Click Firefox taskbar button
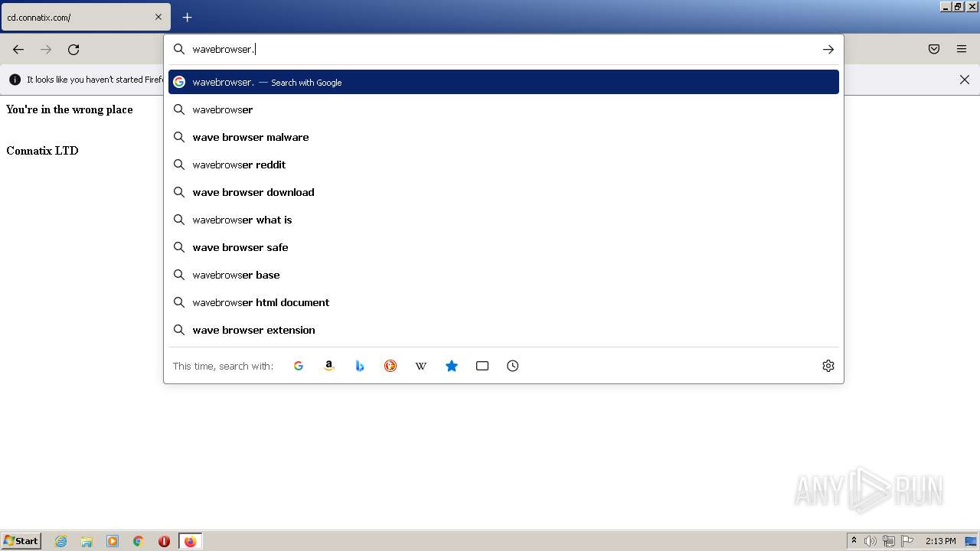The height and width of the screenshot is (551, 980). pos(191,541)
